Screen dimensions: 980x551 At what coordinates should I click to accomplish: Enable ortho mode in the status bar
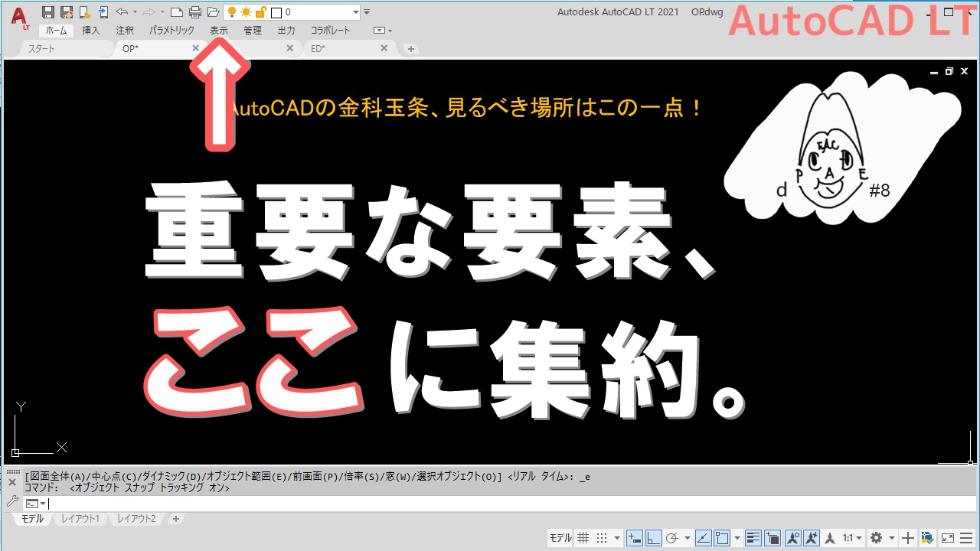[x=652, y=537]
